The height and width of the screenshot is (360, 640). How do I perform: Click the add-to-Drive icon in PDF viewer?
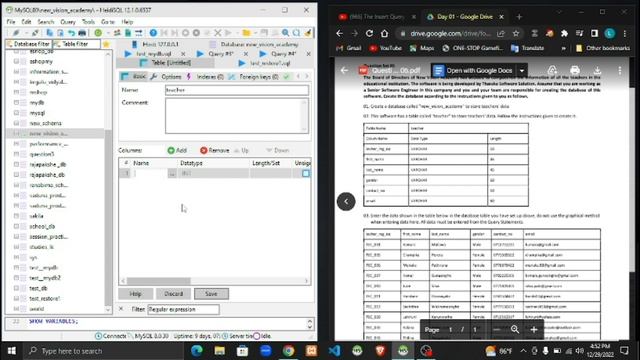click(x=552, y=70)
